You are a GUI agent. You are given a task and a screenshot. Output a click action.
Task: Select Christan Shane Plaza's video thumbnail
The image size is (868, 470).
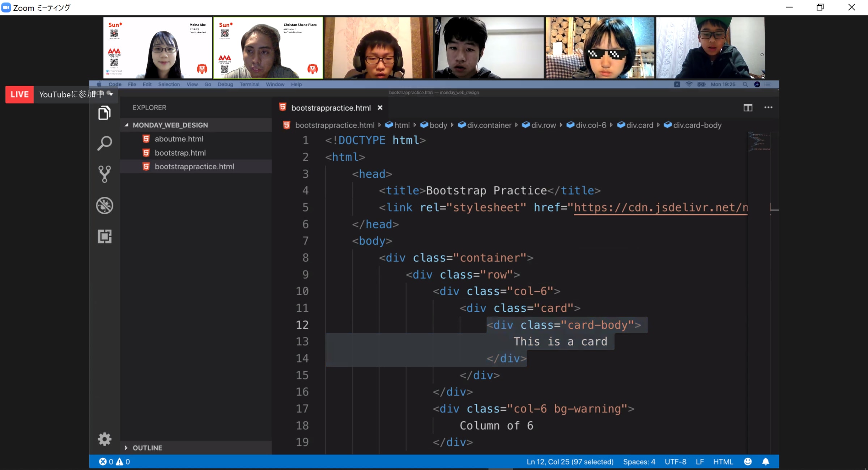(x=268, y=48)
